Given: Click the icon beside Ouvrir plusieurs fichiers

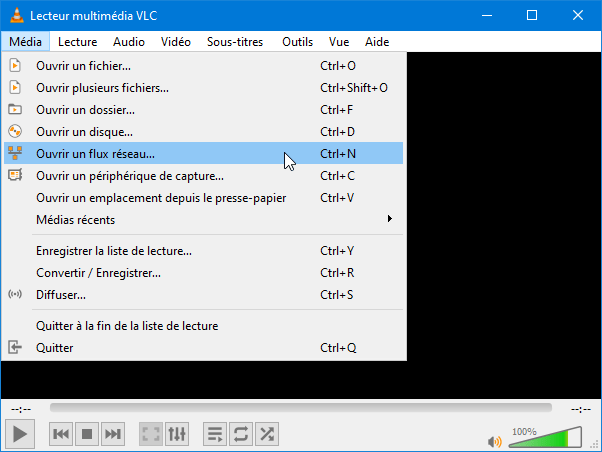Looking at the screenshot, I should point(15,88).
